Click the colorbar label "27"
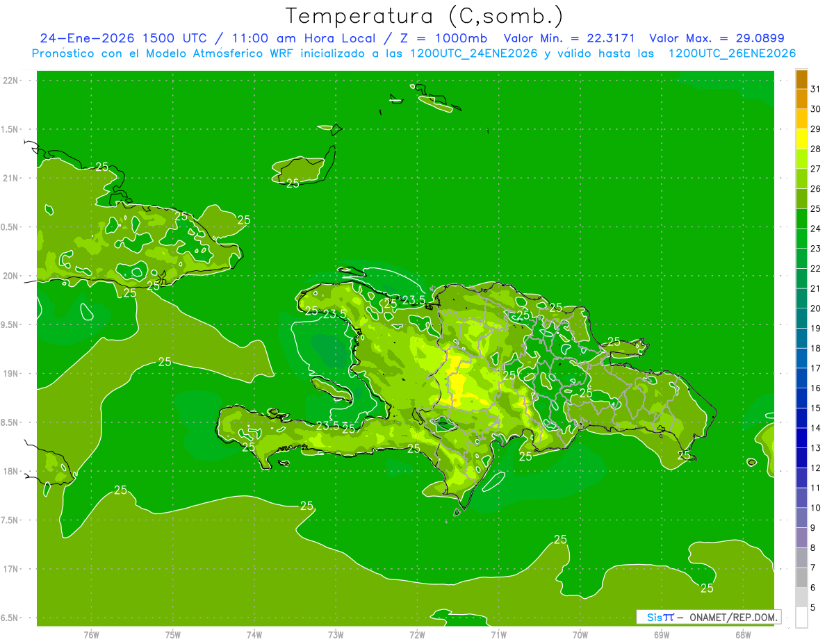Viewport: 834px width, 644px height. [816, 169]
